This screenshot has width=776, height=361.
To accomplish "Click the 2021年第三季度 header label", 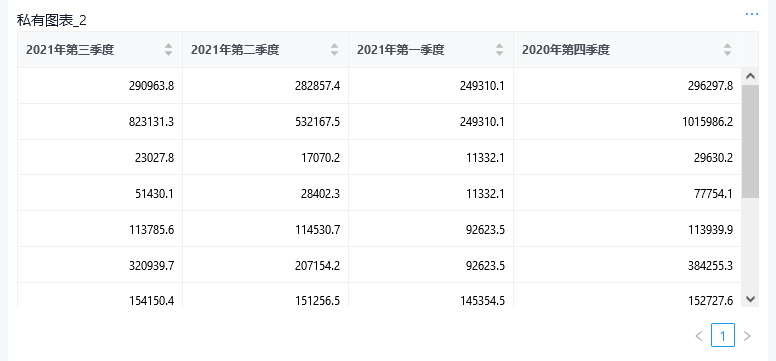I will coord(70,50).
